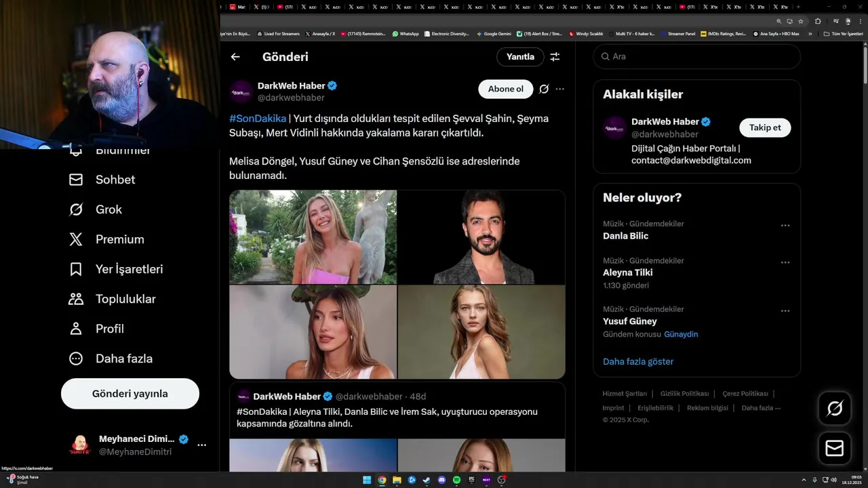
Task: Open Yer İşaretleri bookmarks
Action: tap(115, 269)
